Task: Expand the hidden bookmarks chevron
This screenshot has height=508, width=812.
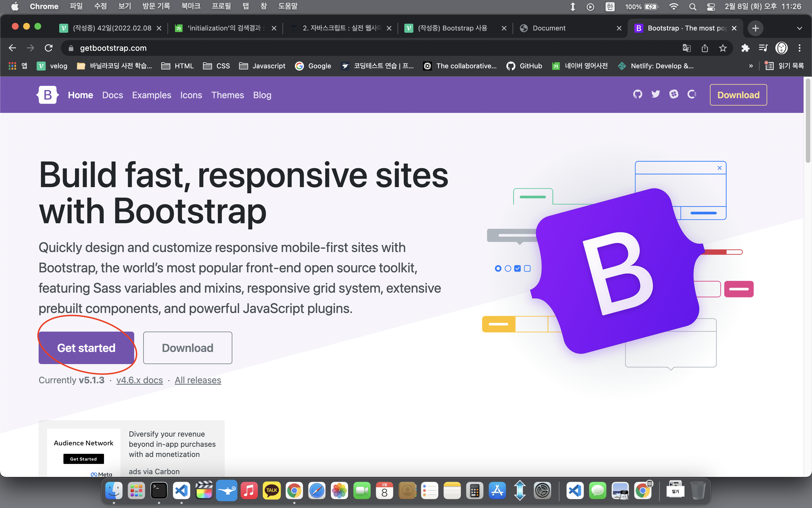Action: 751,66
